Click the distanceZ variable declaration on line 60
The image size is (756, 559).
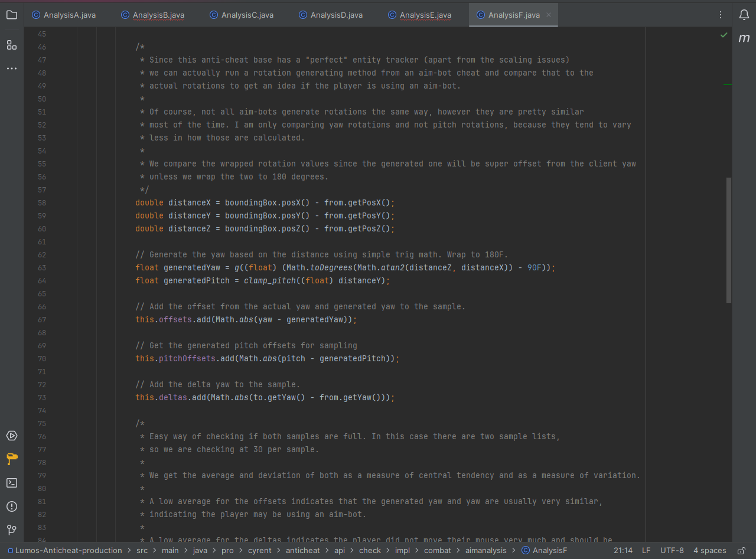tap(190, 228)
